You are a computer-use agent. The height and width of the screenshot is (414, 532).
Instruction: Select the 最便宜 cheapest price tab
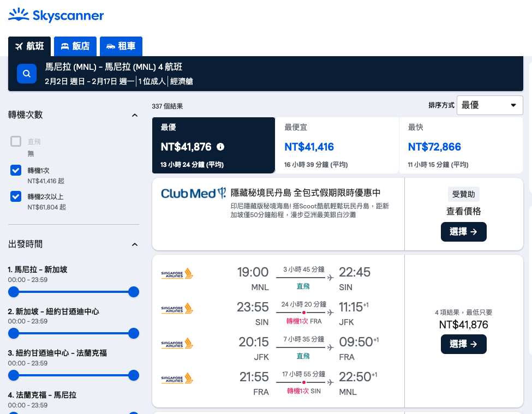click(x=337, y=145)
